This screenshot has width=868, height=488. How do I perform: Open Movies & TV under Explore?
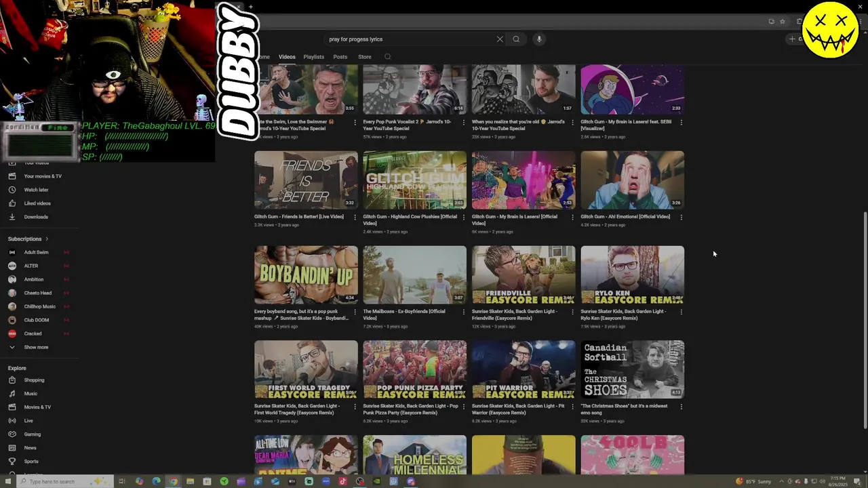click(x=37, y=407)
